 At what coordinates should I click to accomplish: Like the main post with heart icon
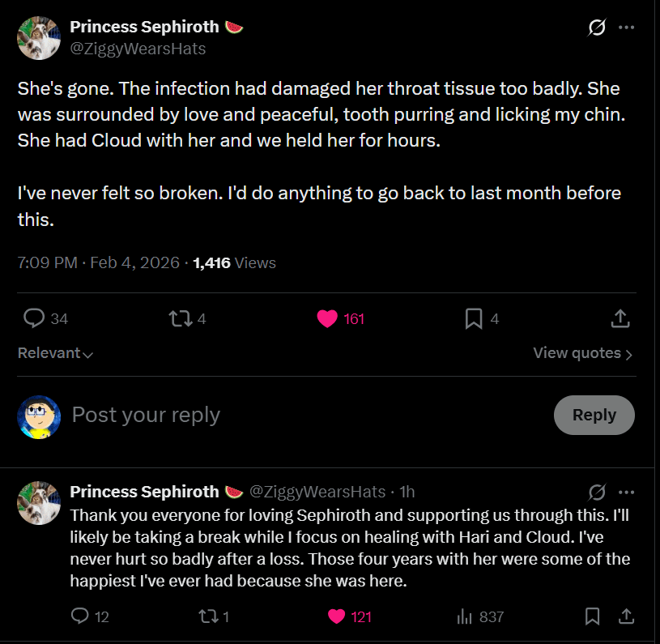coord(327,318)
